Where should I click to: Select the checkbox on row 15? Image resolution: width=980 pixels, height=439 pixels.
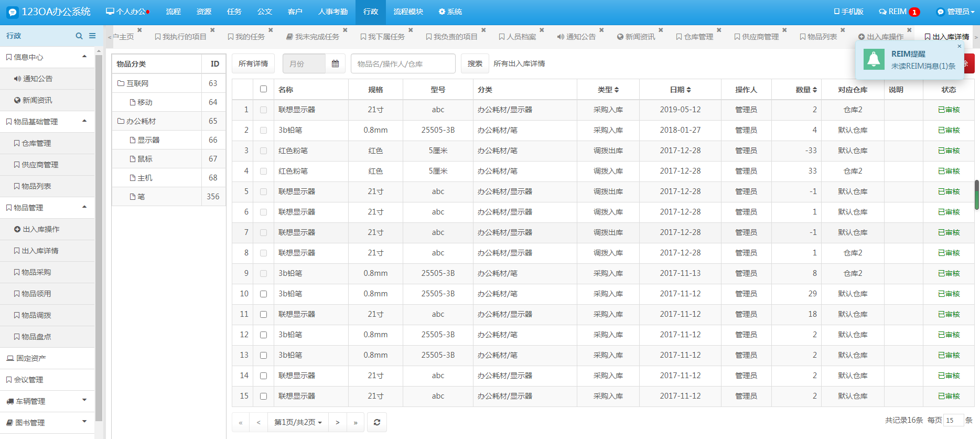(x=263, y=397)
